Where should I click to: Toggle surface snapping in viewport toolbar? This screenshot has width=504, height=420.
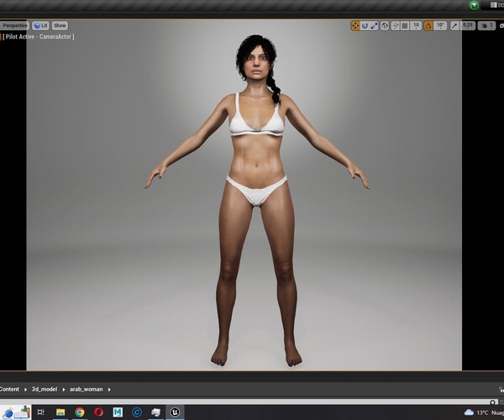coord(396,26)
